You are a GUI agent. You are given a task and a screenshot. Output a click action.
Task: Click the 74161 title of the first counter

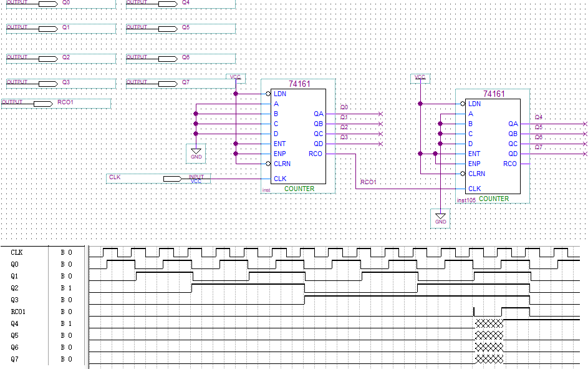300,84
